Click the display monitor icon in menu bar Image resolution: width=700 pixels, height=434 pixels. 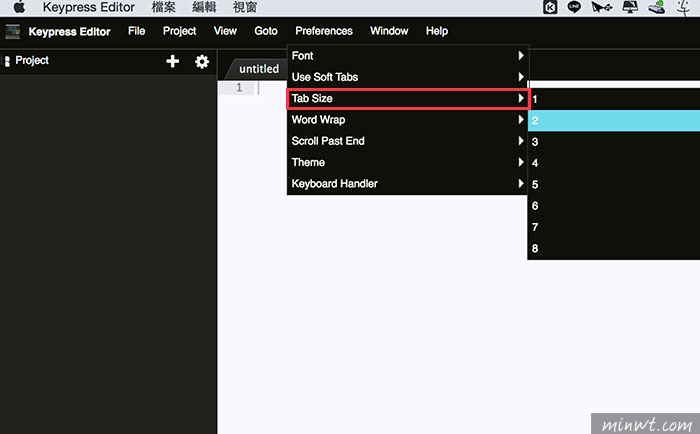(630, 7)
